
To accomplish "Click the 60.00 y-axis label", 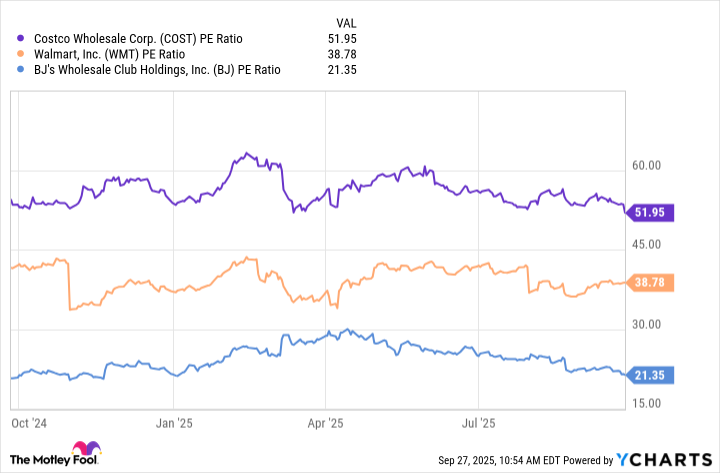I will point(658,166).
